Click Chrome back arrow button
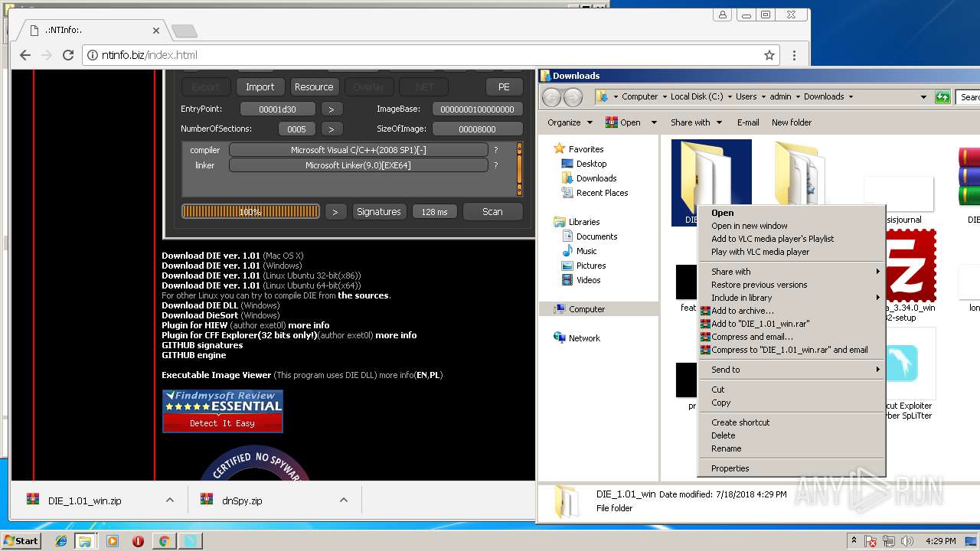Viewport: 980px width, 551px height. pyautogui.click(x=25, y=55)
